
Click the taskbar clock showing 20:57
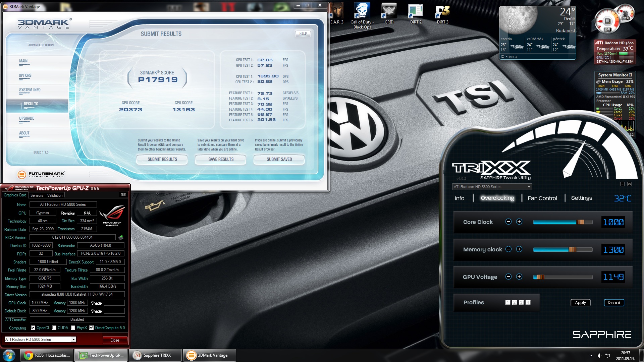pos(625,356)
